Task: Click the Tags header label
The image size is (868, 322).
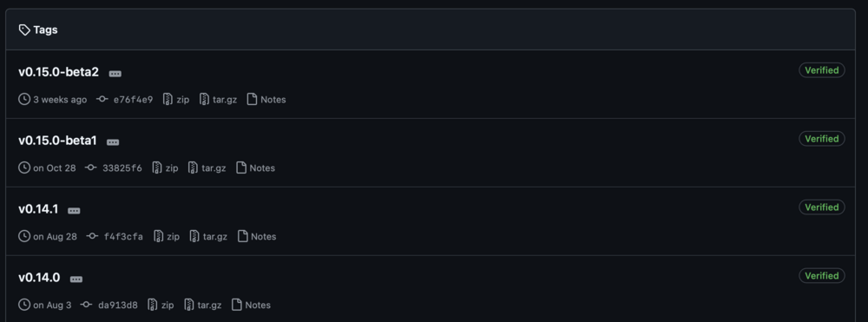Action: click(x=45, y=30)
